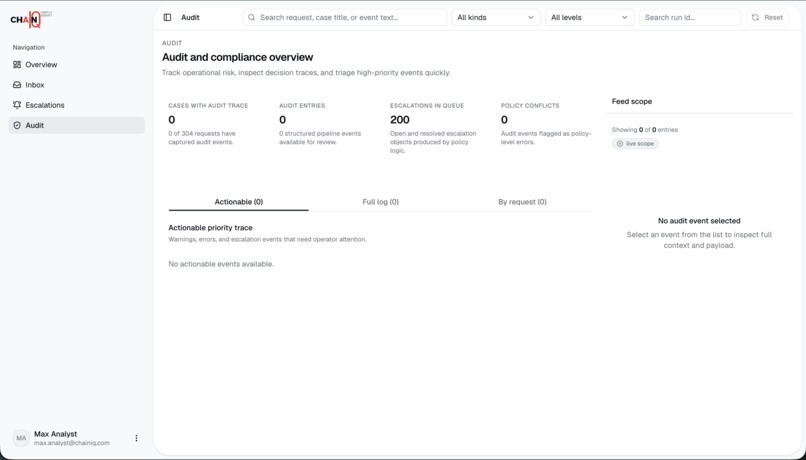Click No audit event selected message
Viewport: 806px width, 460px height.
pos(699,221)
